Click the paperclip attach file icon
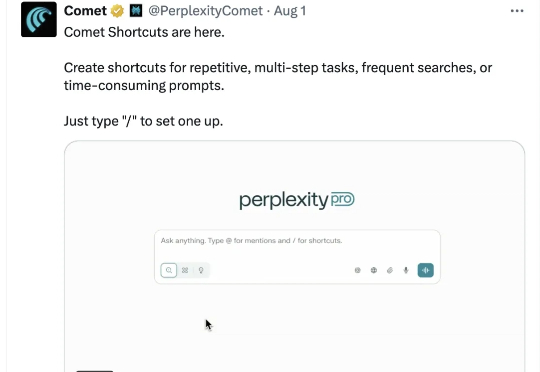The image size is (540, 372). pyautogui.click(x=390, y=270)
